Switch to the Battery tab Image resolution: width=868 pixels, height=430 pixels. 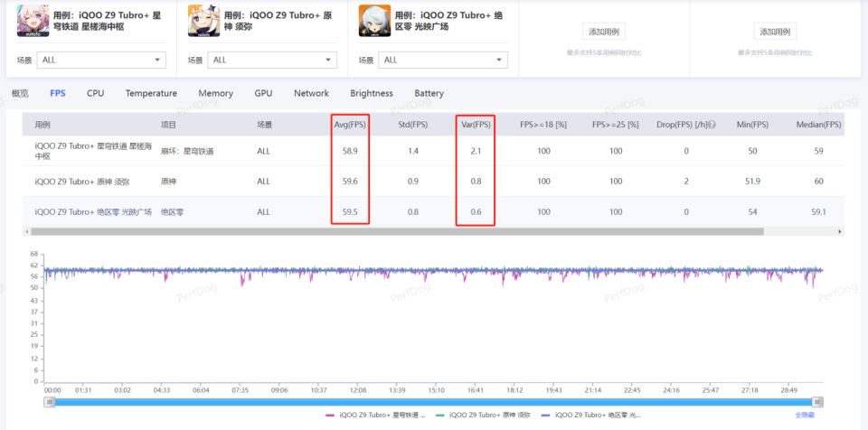[x=429, y=93]
